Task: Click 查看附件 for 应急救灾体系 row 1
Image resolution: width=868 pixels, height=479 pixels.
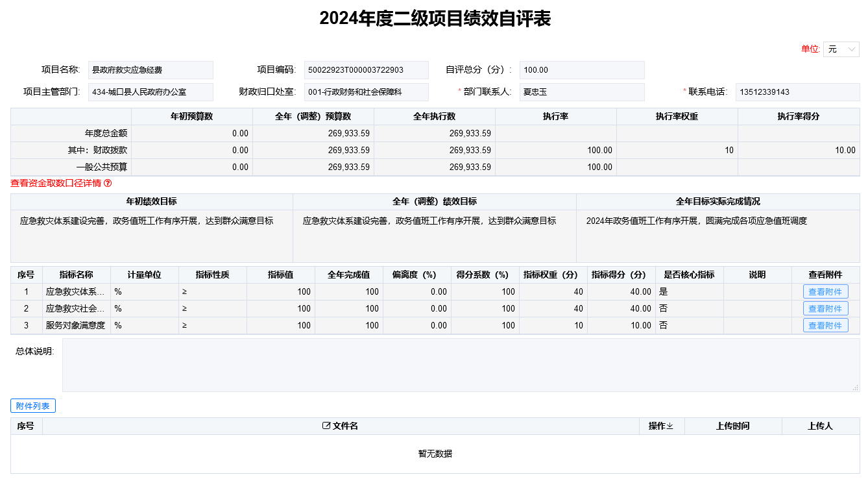Action: [x=825, y=292]
